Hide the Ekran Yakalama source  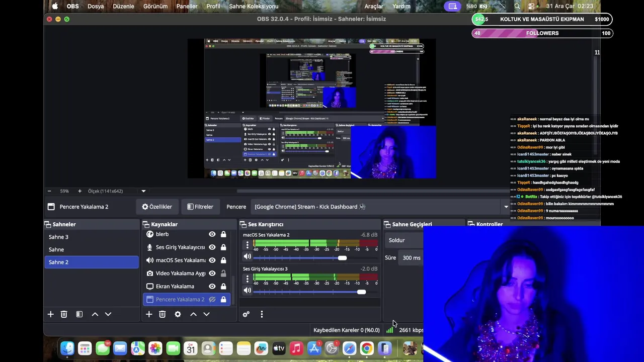tap(212, 287)
